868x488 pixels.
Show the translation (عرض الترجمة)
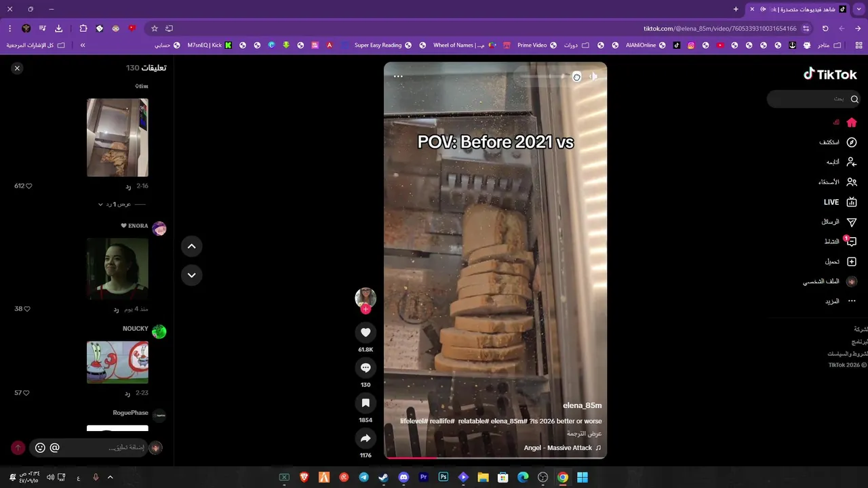tap(585, 434)
